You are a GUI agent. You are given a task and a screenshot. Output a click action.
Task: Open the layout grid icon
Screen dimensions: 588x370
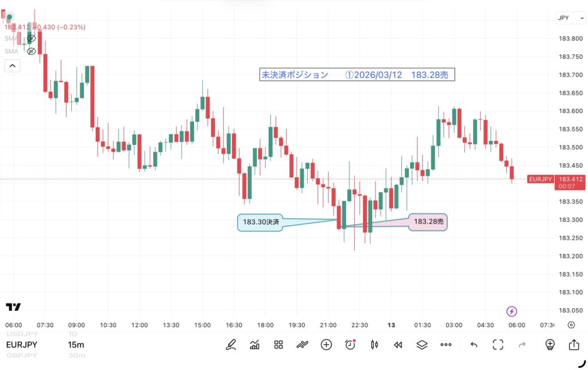(x=278, y=344)
